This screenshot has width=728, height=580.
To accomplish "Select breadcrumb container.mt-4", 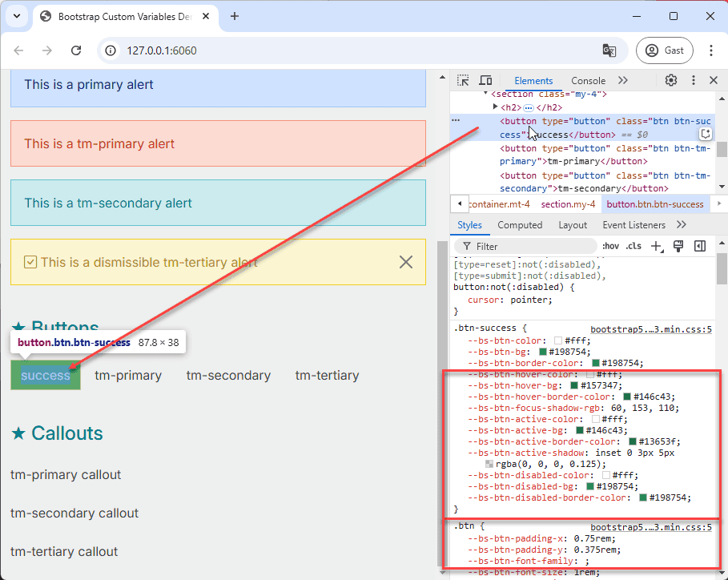I will [500, 204].
